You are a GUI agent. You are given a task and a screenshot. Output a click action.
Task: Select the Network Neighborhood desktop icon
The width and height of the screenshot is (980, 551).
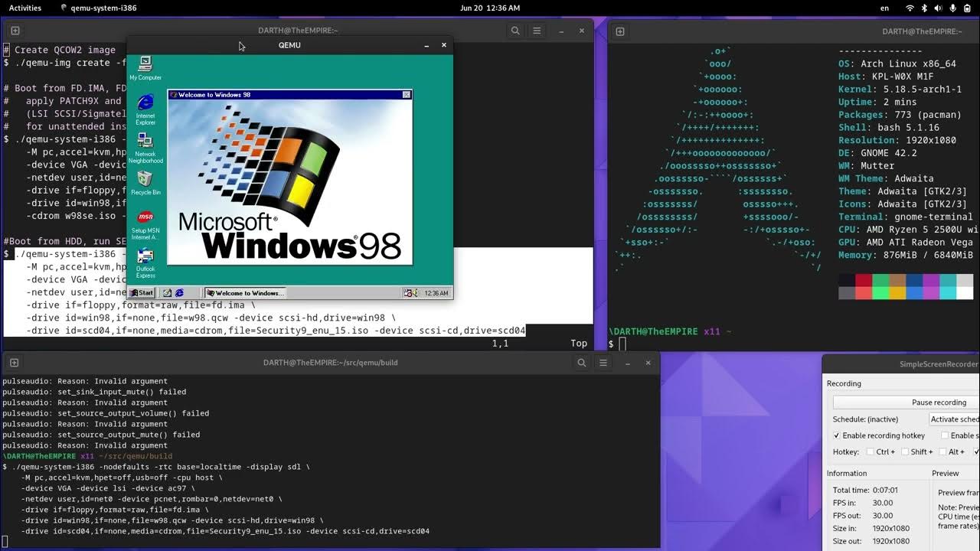145,148
